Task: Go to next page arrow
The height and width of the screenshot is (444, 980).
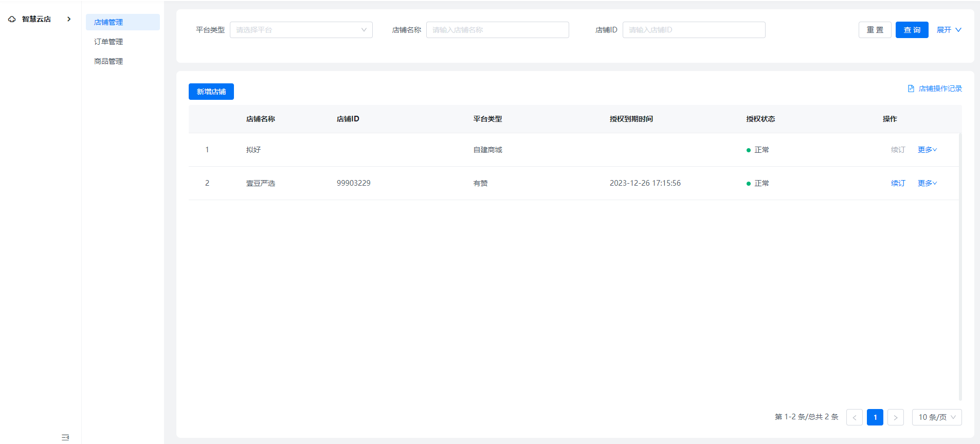Action: pos(895,417)
